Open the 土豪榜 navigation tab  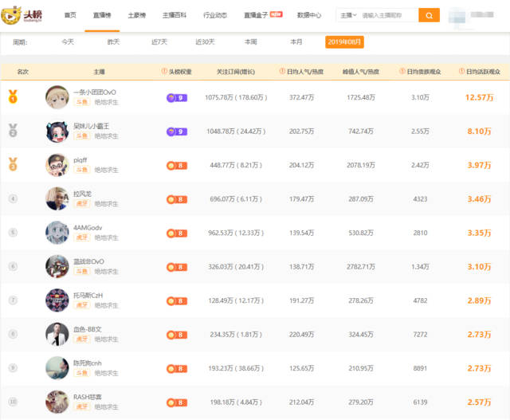click(x=137, y=15)
